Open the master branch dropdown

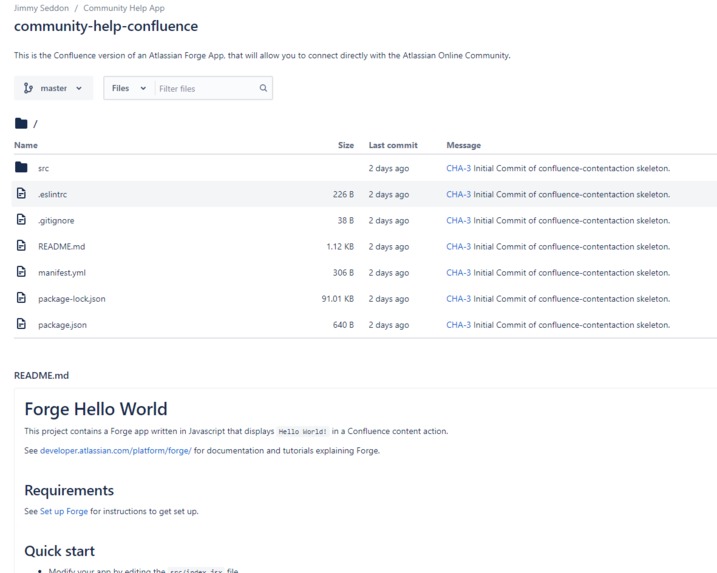[x=54, y=88]
